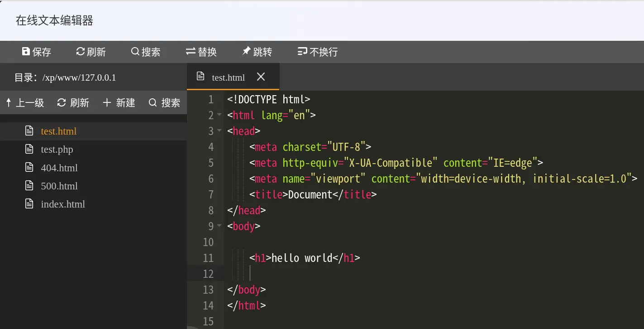Go up with 上一级 button

coord(25,103)
